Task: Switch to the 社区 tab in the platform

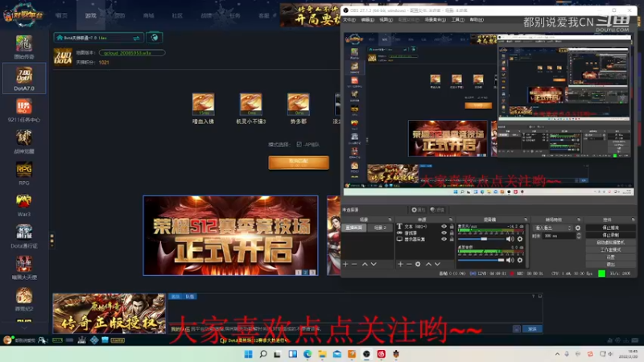Action: [x=177, y=15]
